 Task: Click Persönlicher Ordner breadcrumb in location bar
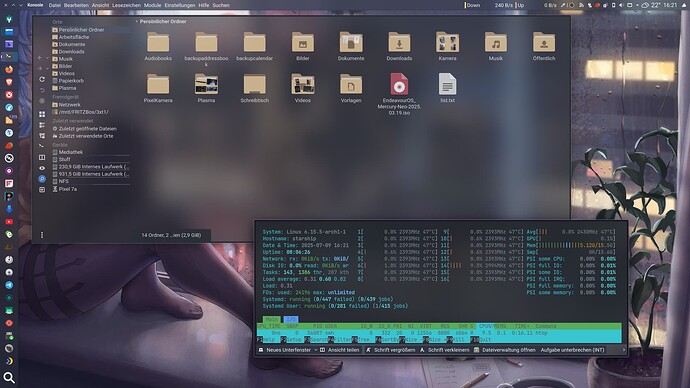163,21
